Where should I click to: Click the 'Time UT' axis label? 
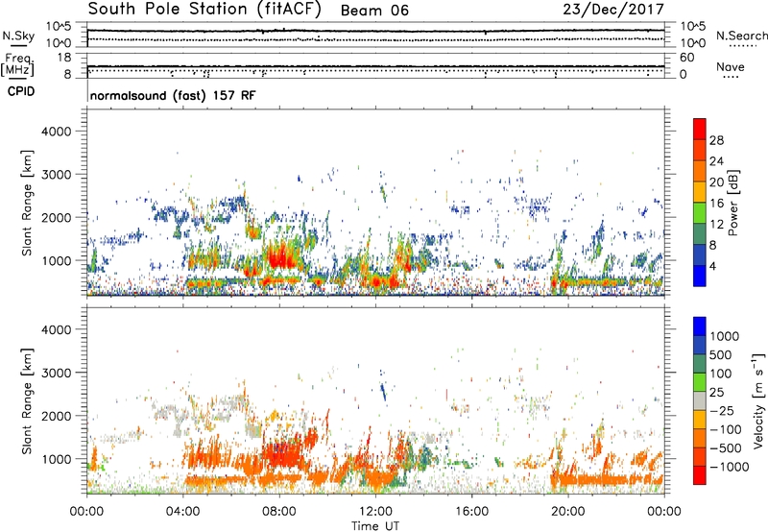375,526
